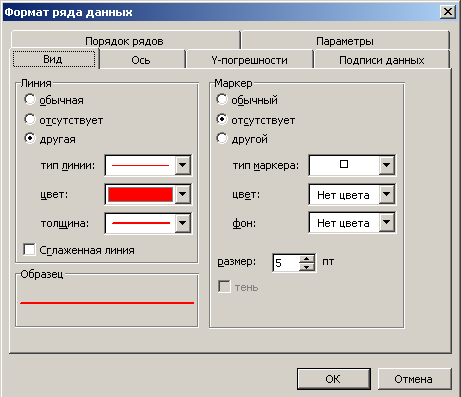Viewport: 461px width, 397px height.
Task: Enable the "Сглаженная линия" checkbox
Action: point(29,250)
